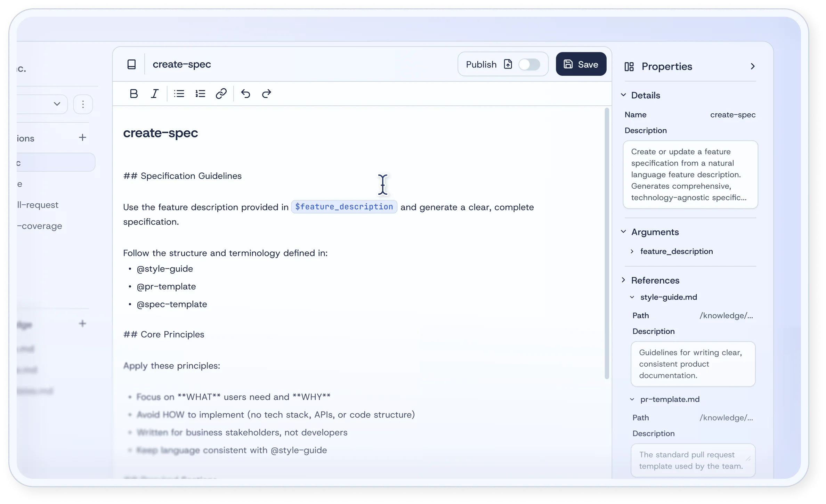Toggle italic formatting

point(154,93)
